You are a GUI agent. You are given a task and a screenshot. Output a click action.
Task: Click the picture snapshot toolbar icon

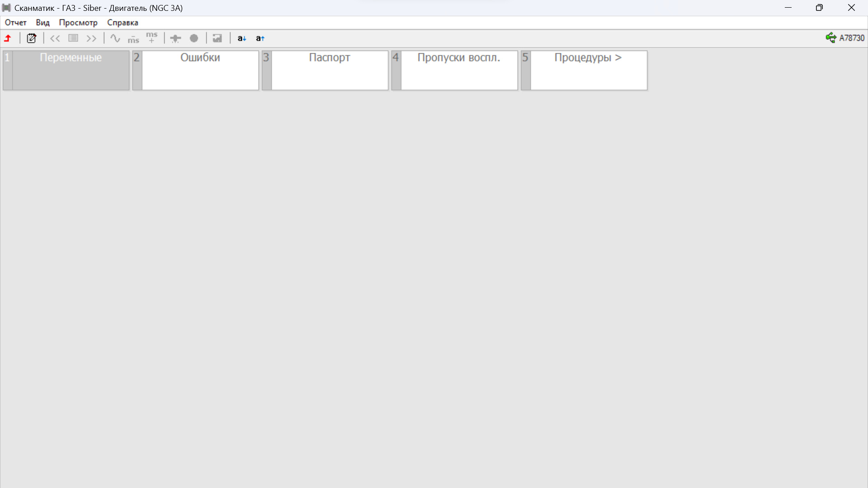click(x=217, y=38)
